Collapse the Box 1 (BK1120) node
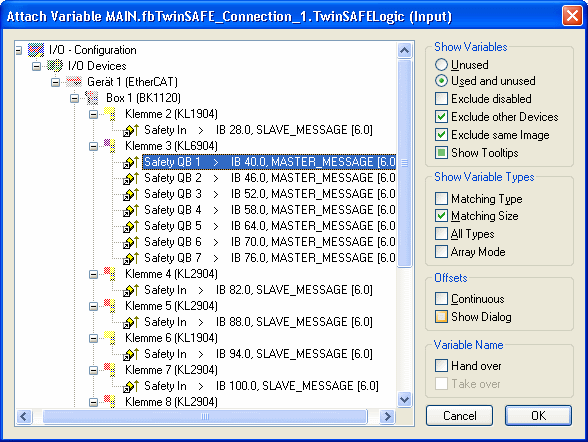 (x=75, y=98)
